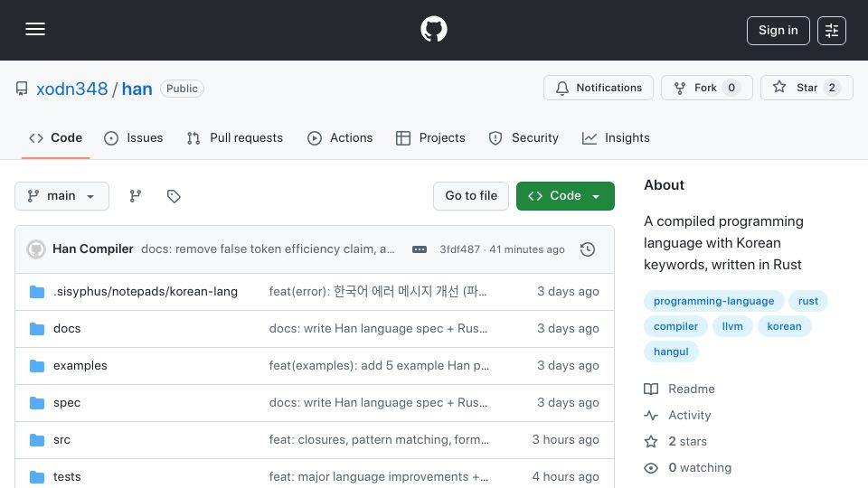The image size is (868, 488).
Task: Open docs 'write Han language spec' commit
Action: tap(378, 329)
